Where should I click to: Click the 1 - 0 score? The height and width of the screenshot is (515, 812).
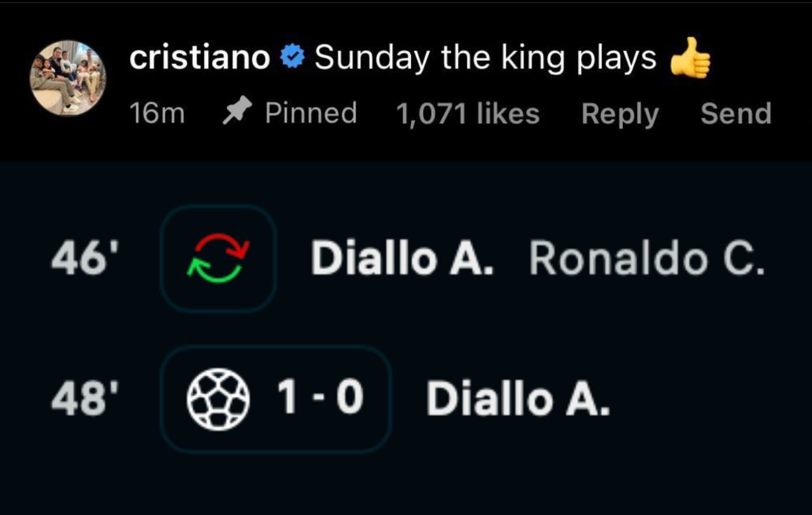pos(320,399)
